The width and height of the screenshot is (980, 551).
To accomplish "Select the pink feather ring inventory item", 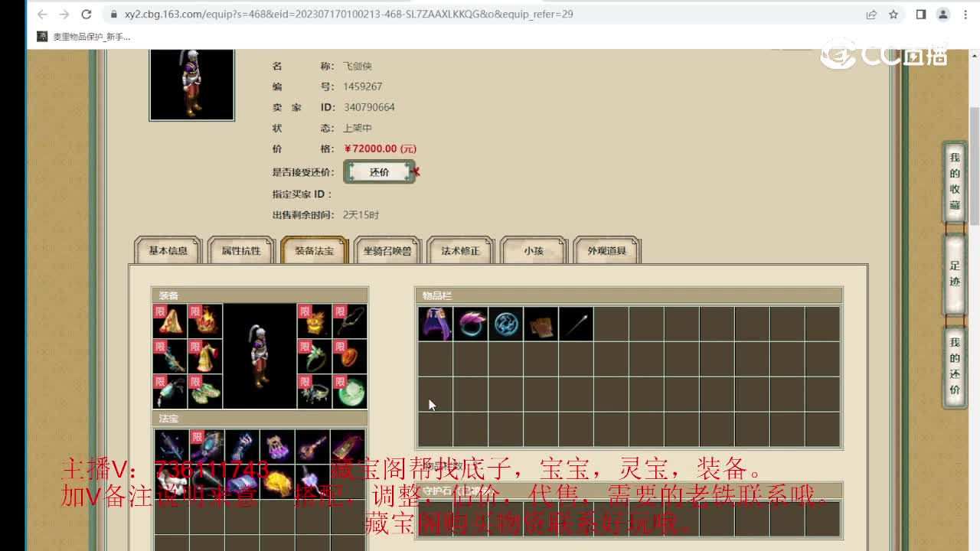I will tap(470, 324).
